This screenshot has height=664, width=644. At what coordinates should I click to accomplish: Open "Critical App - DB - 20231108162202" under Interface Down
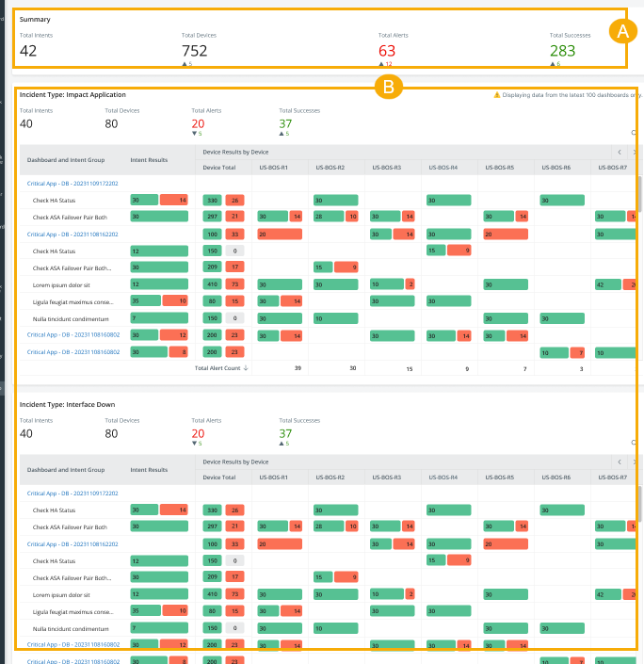[72, 543]
